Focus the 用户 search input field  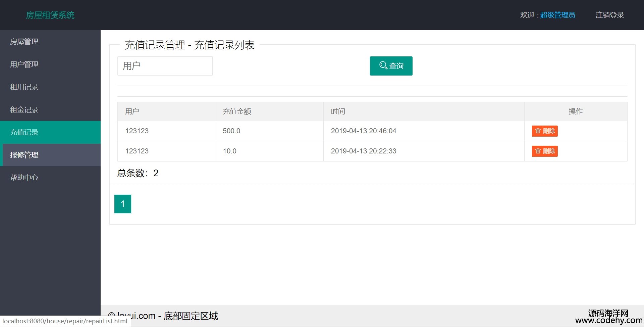165,66
